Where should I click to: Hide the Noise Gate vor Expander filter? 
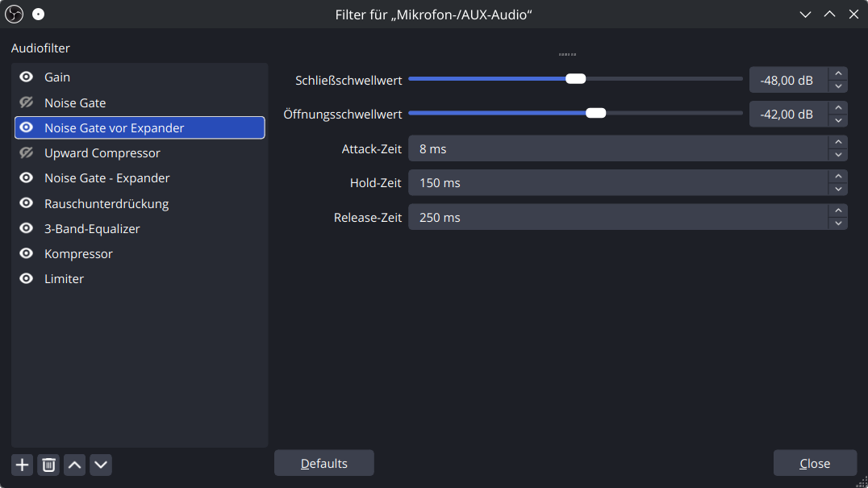[x=26, y=127]
